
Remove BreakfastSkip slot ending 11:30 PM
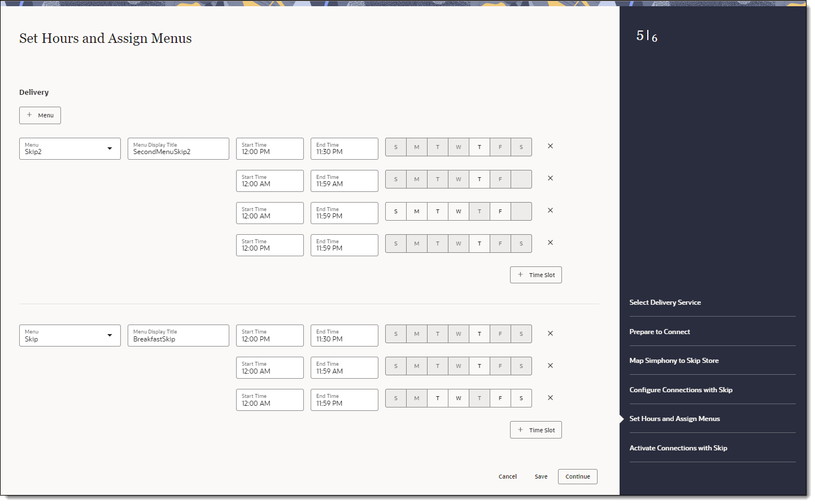[550, 334]
